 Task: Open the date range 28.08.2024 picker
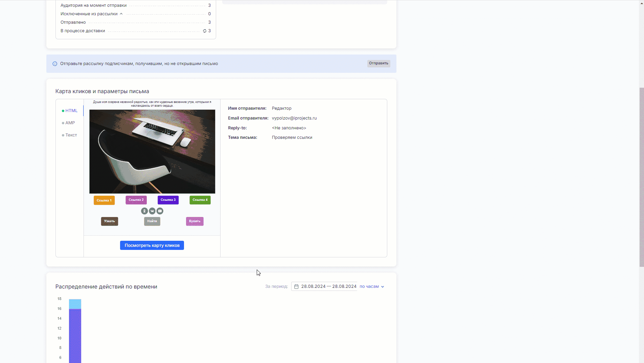328,286
